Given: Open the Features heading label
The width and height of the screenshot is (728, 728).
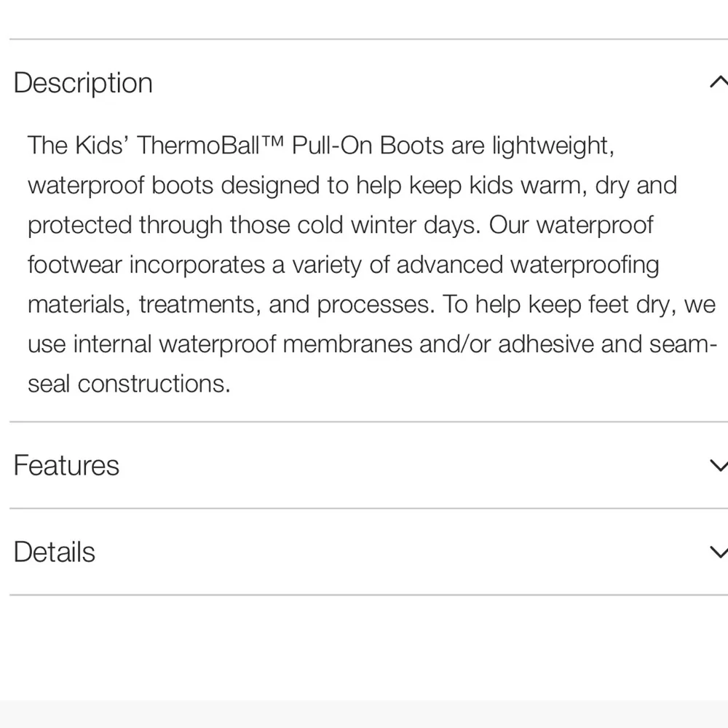Looking at the screenshot, I should (66, 465).
